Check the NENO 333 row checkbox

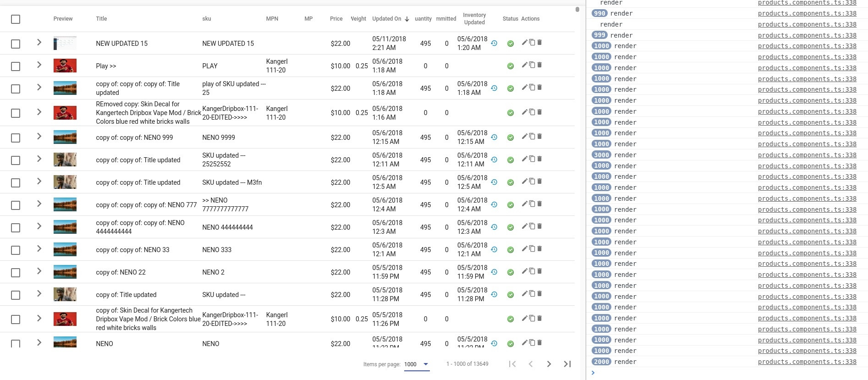tap(16, 250)
